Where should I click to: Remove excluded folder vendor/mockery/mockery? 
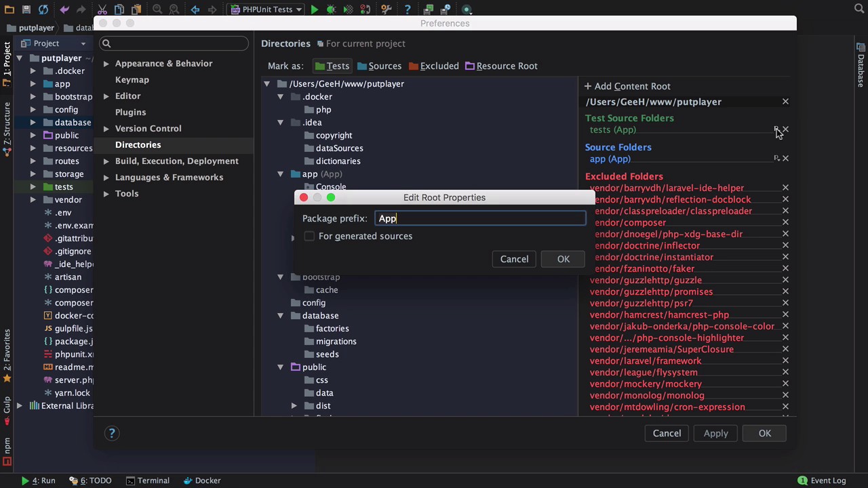click(x=785, y=384)
